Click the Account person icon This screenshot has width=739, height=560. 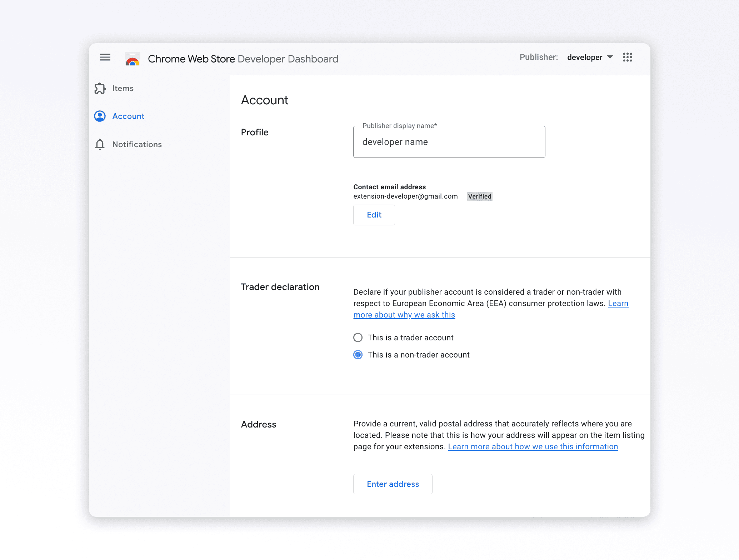(100, 116)
